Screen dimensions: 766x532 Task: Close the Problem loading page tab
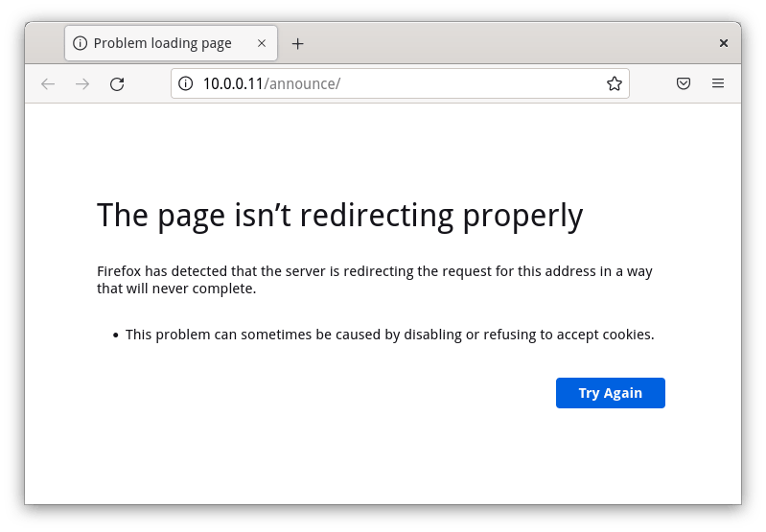[x=262, y=43]
